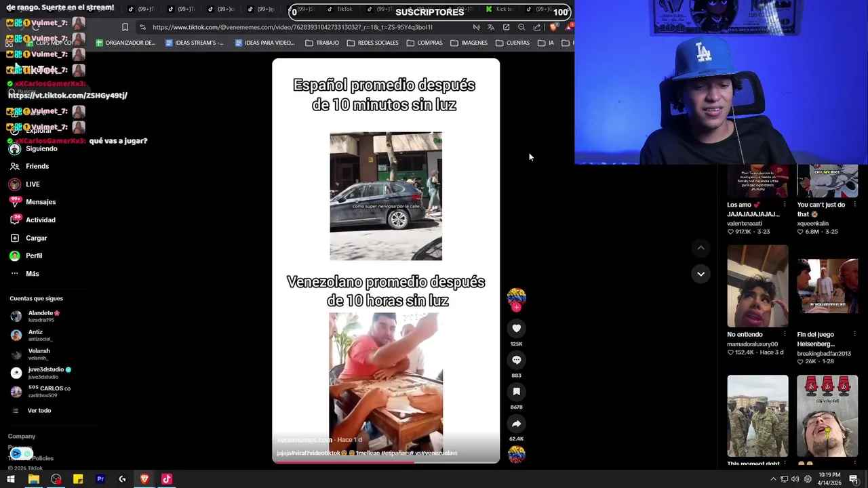Open the Windows Start menu
Screen dimensions: 868x488
11,479
